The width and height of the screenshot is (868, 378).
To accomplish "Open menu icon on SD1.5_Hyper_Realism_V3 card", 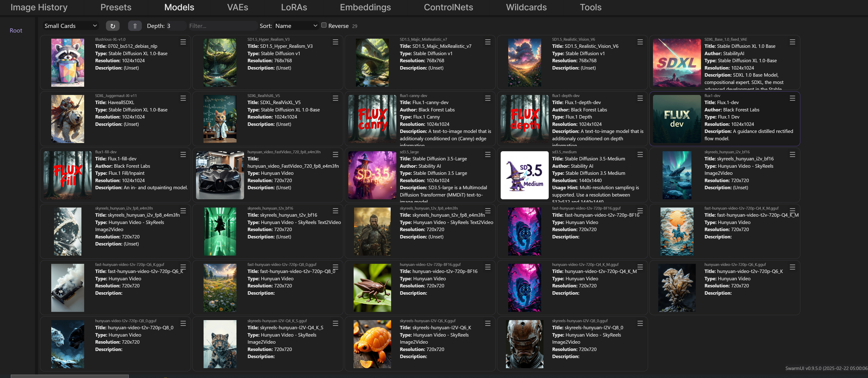I will (x=335, y=42).
